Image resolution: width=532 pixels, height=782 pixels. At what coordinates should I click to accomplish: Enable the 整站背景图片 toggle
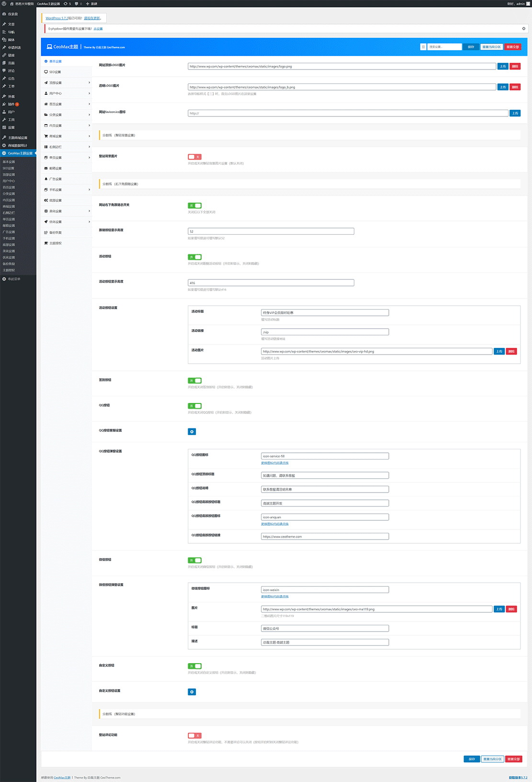pyautogui.click(x=194, y=157)
